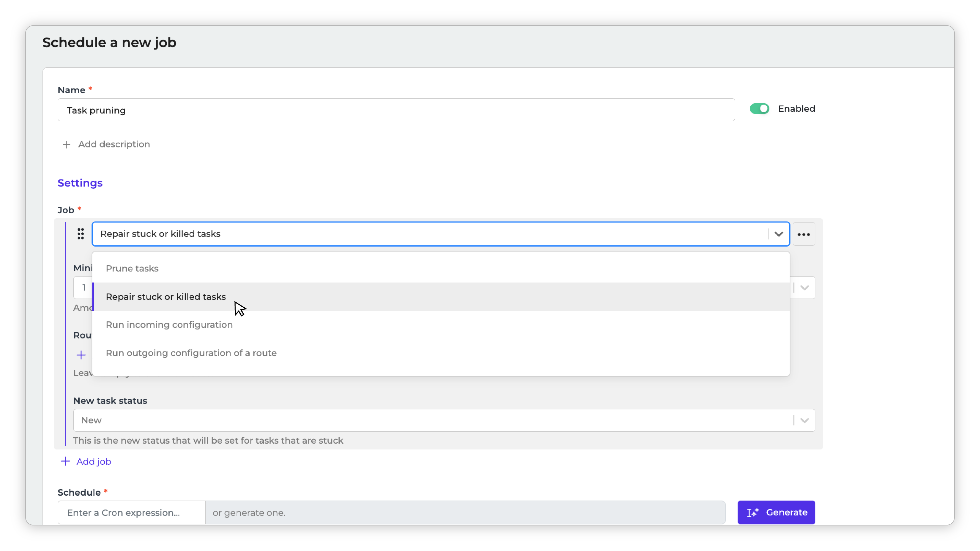
Task: Choose Run incoming configuration from list
Action: tap(169, 325)
